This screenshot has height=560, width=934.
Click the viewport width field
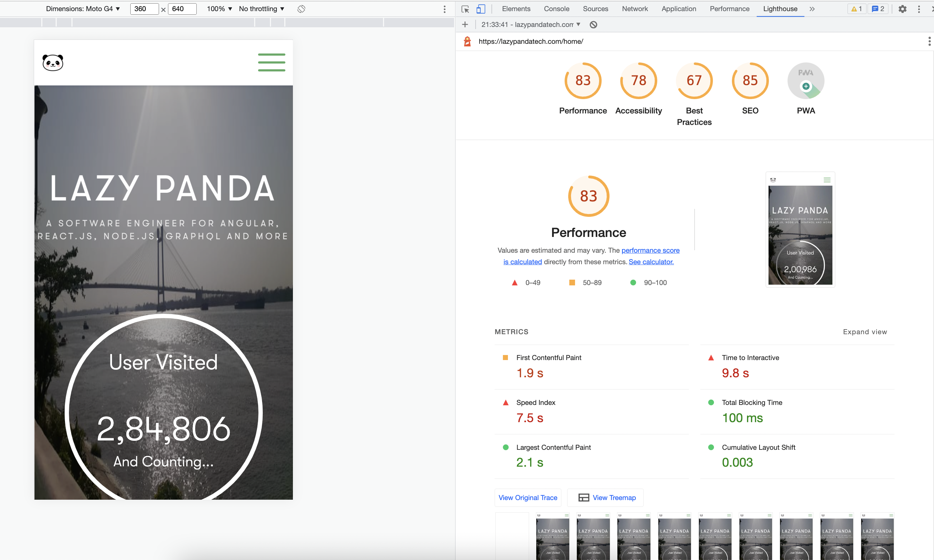coord(144,9)
